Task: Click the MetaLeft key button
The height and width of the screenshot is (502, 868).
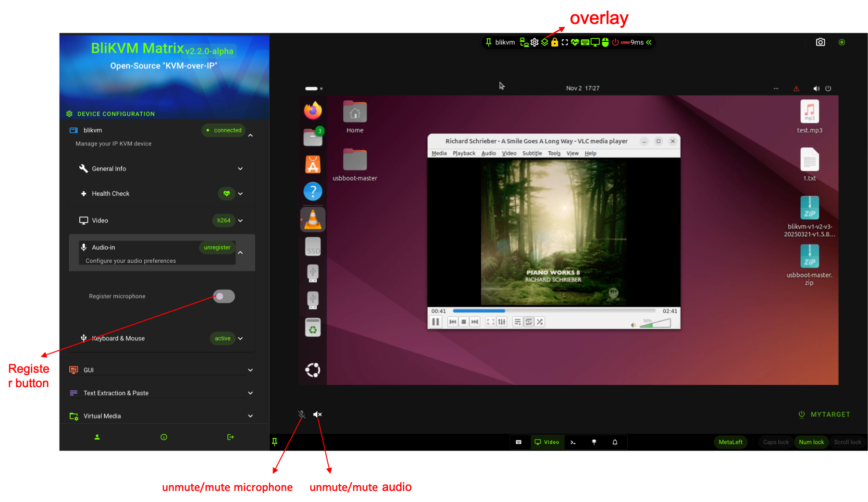Action: [x=730, y=442]
